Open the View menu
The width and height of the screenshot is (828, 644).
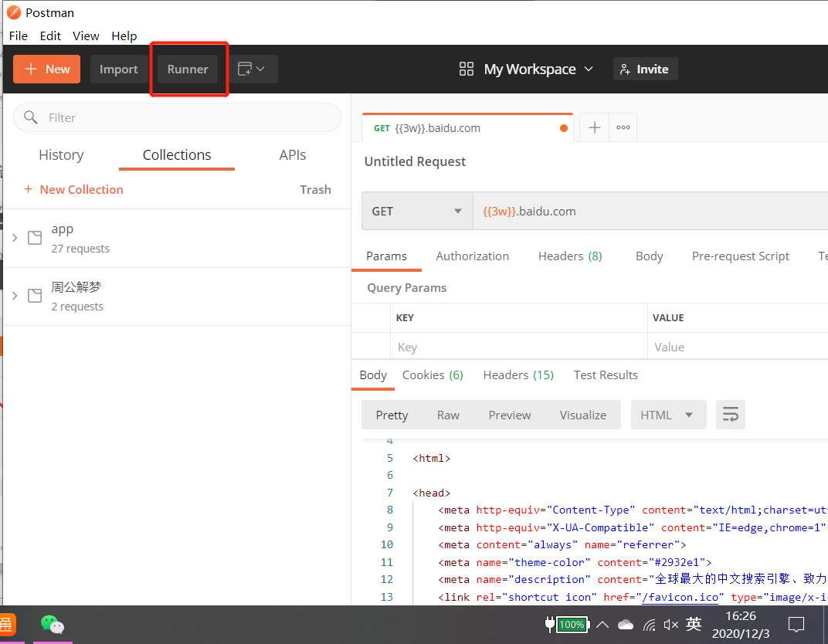(x=86, y=36)
